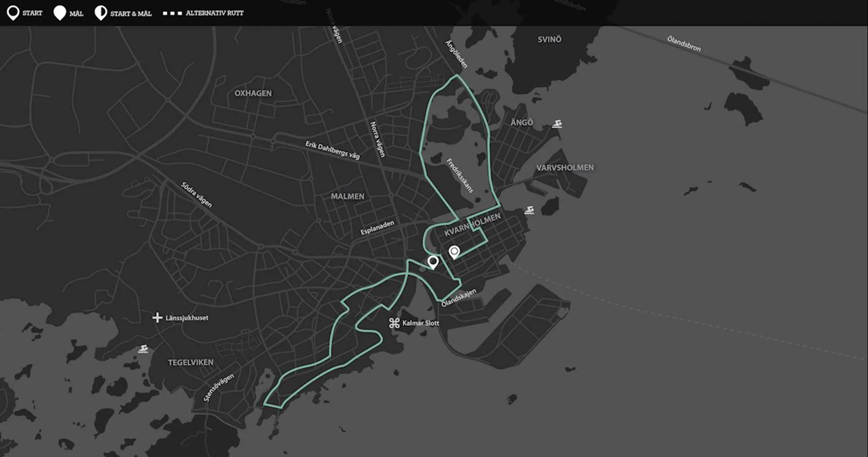Click the solid MÅL pin legend icon

click(60, 13)
